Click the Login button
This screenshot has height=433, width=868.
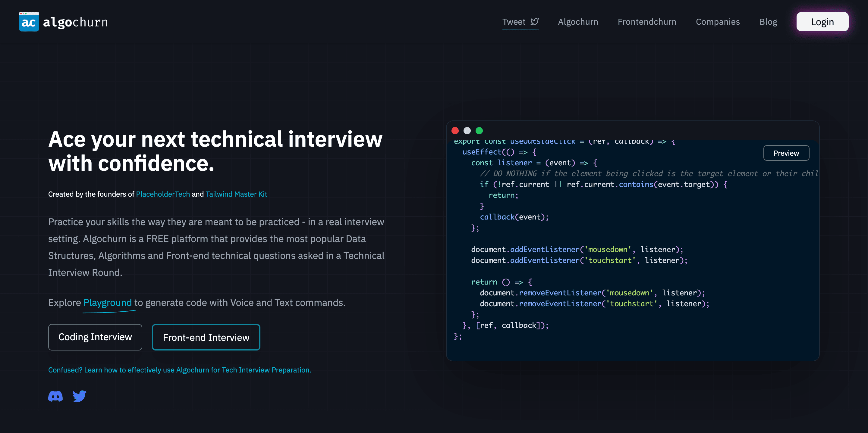(x=822, y=22)
